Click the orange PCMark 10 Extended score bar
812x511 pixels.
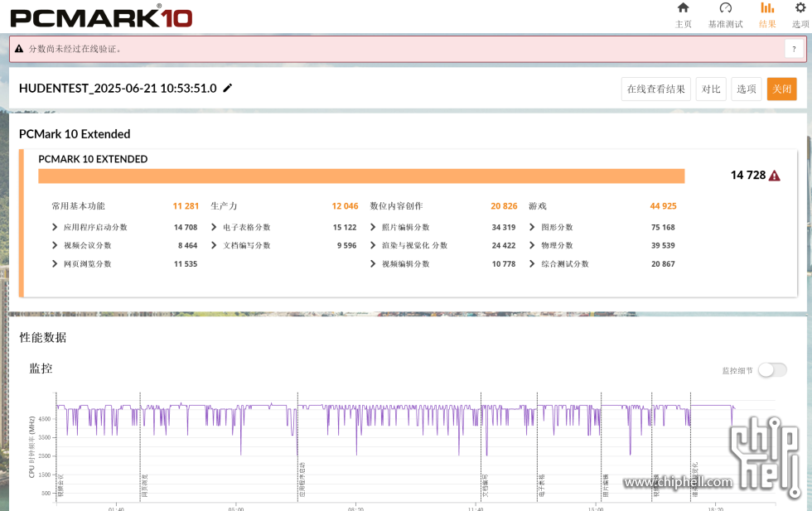tap(361, 176)
